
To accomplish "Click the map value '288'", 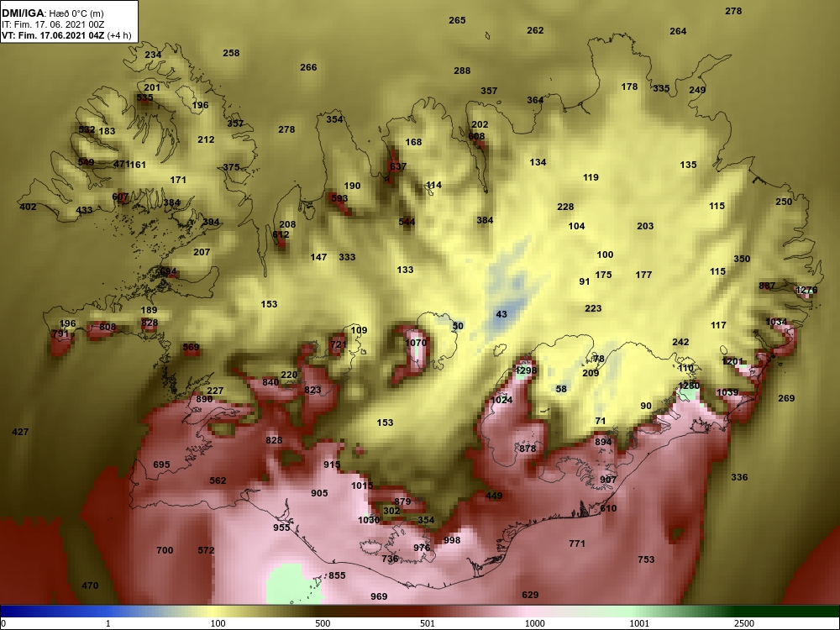I will (462, 71).
